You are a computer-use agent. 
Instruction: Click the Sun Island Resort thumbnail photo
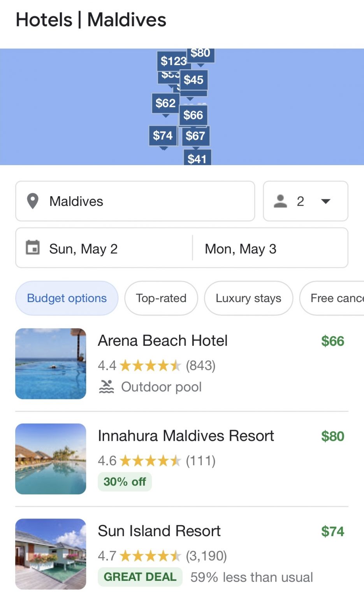[x=51, y=554]
